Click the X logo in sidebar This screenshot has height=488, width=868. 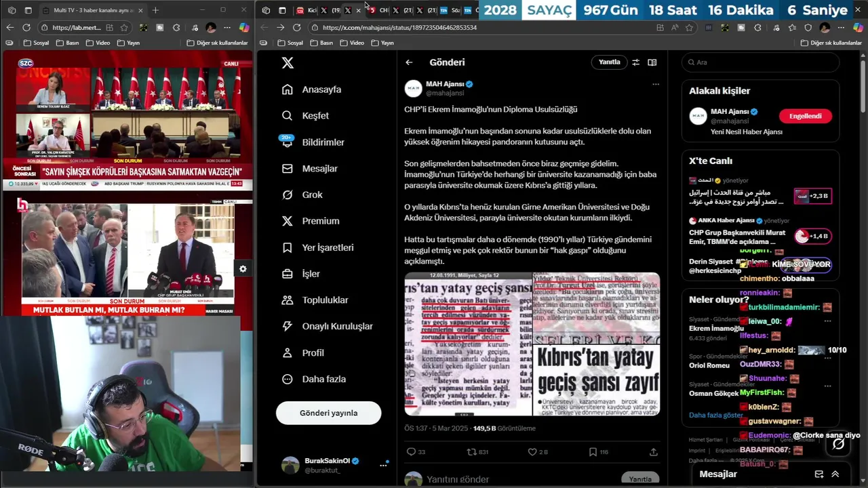[x=288, y=62]
